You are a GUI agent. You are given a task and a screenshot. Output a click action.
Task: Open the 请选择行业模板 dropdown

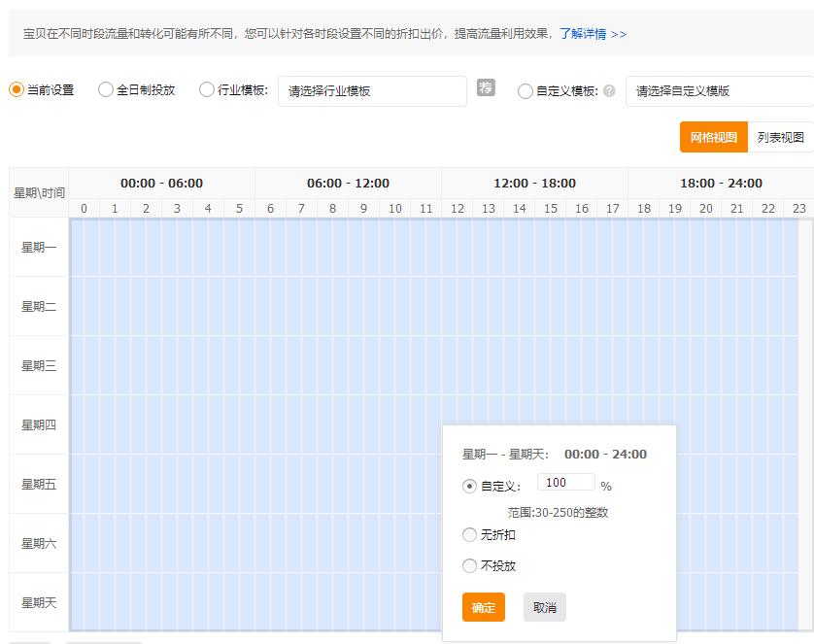(x=372, y=91)
